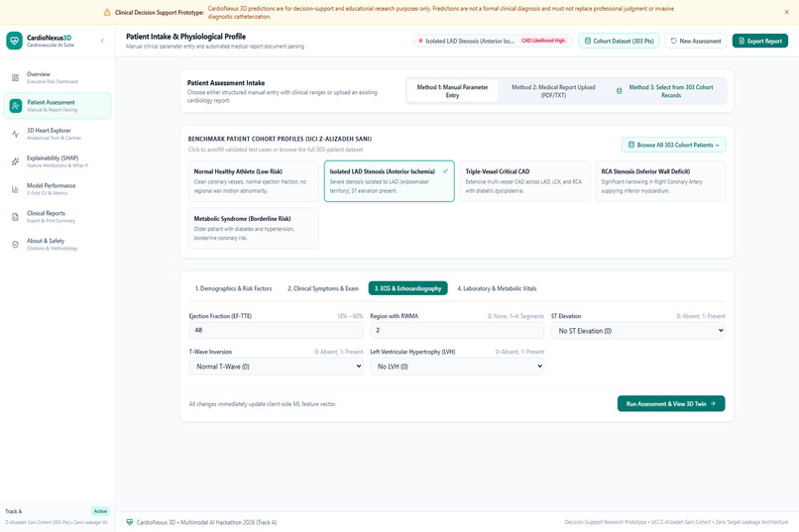The height and width of the screenshot is (532, 799).
Task: Open the Laboratory & Metabolic Vitals tab
Action: point(497,288)
